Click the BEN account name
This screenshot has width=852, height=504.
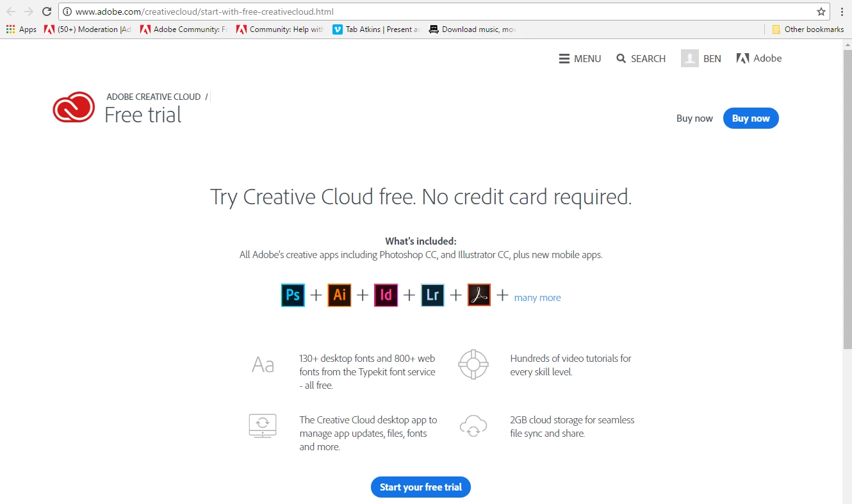(x=712, y=58)
